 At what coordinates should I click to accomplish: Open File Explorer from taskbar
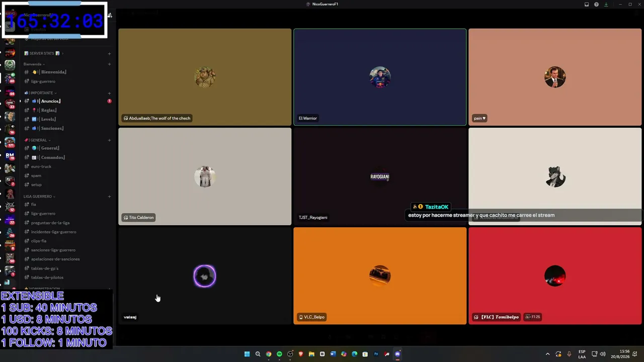(x=311, y=354)
